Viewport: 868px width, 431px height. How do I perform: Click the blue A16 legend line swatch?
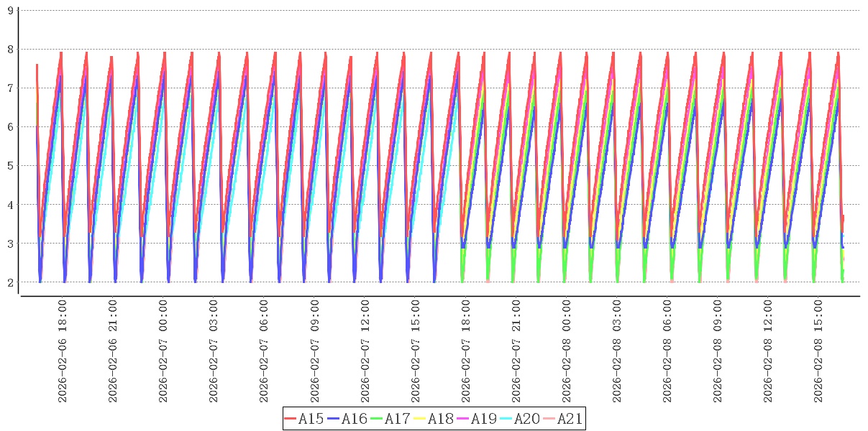[x=334, y=419]
